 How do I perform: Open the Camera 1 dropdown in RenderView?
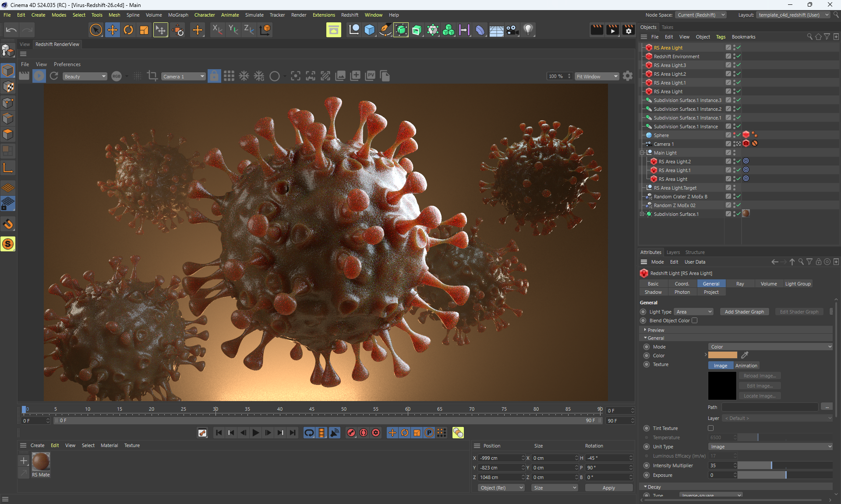pos(184,77)
